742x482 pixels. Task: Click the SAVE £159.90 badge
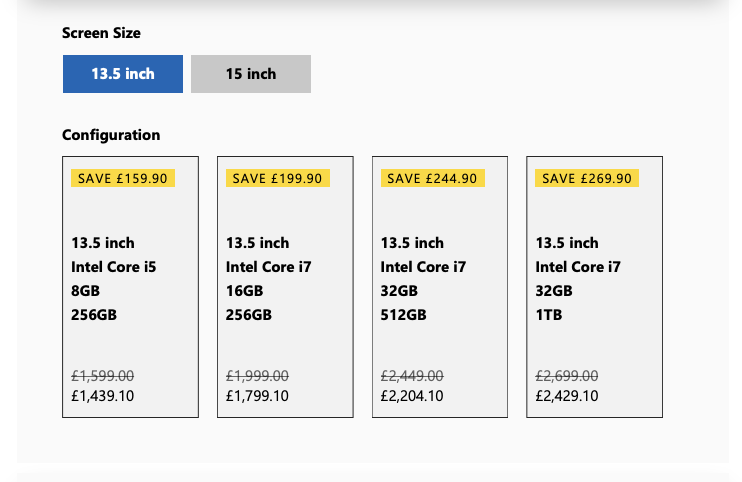[x=123, y=178]
